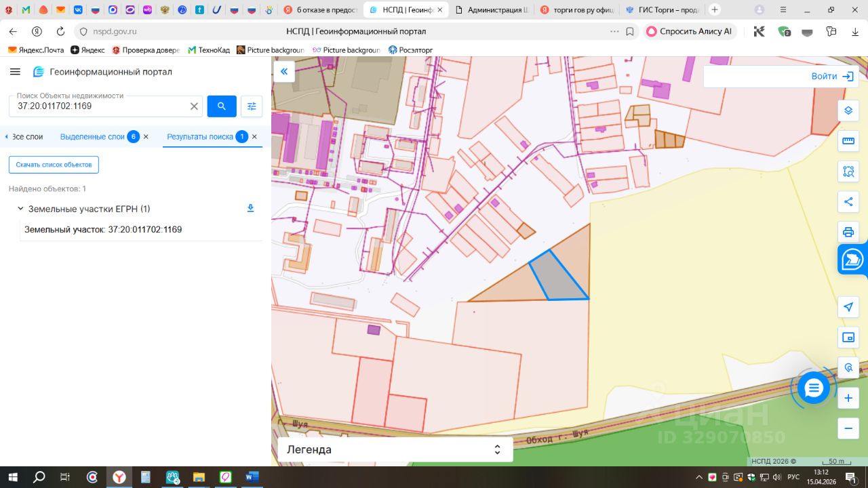This screenshot has width=868, height=488.
Task: Collapse the left sidebar panel
Action: [x=283, y=71]
